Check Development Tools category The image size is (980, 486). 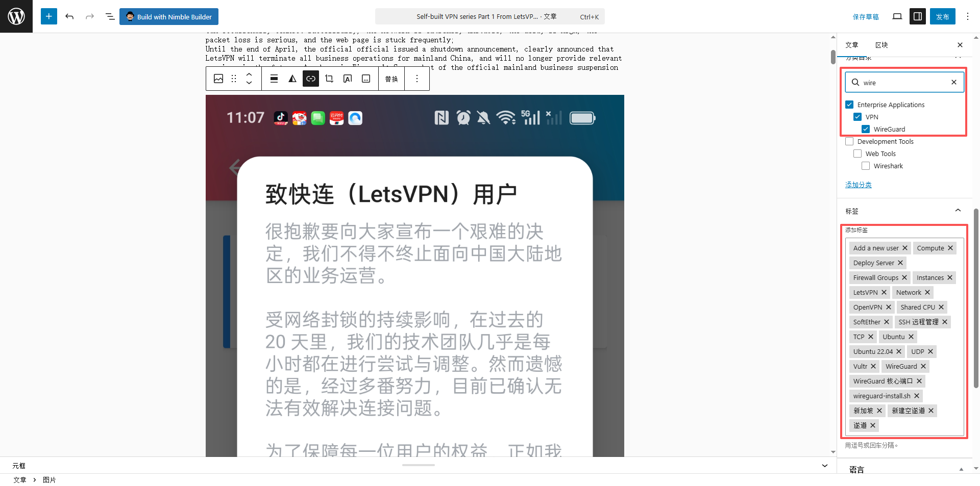click(x=849, y=141)
